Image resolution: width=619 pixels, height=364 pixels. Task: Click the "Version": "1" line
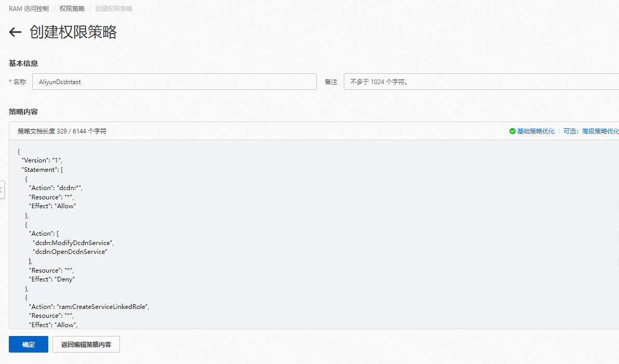(x=42, y=160)
